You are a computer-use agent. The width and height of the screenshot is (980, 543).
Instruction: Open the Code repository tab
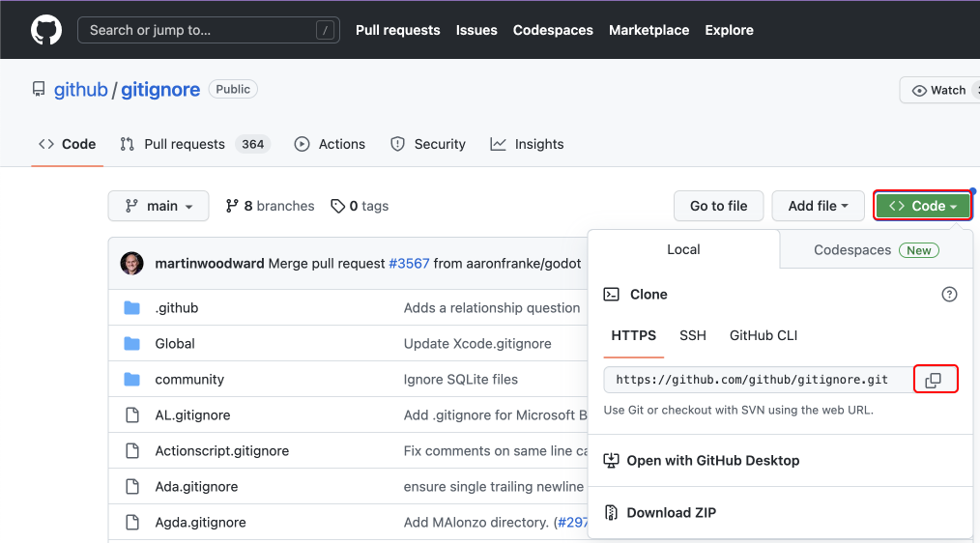(x=67, y=144)
